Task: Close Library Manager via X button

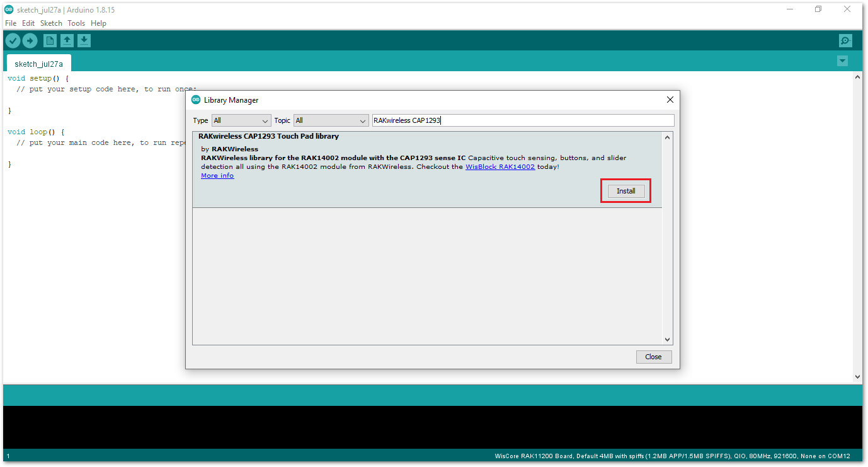Action: click(670, 100)
